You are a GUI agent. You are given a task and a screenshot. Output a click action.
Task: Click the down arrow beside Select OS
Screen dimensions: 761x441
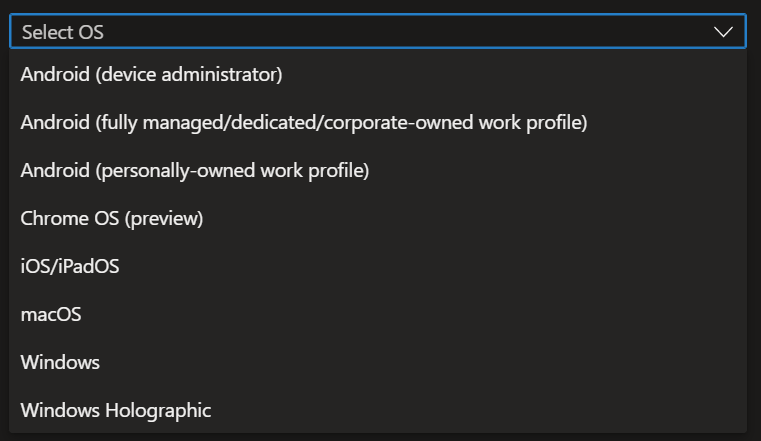(724, 32)
